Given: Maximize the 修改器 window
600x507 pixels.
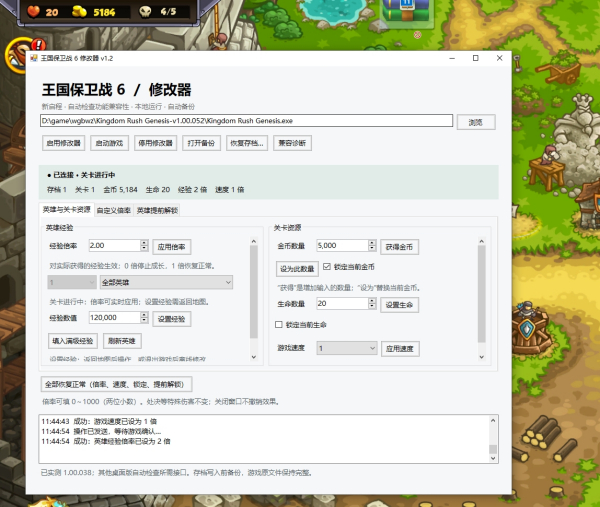Looking at the screenshot, I should [x=476, y=58].
